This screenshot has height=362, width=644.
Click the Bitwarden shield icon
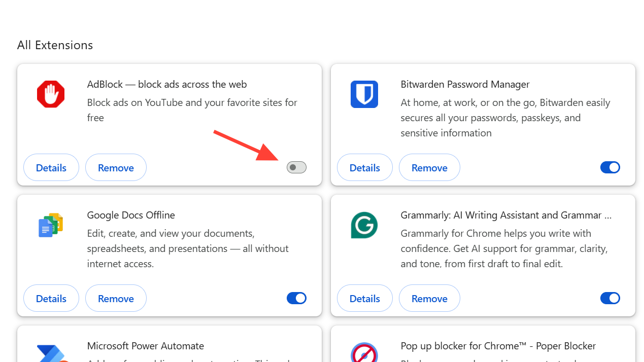pos(364,94)
